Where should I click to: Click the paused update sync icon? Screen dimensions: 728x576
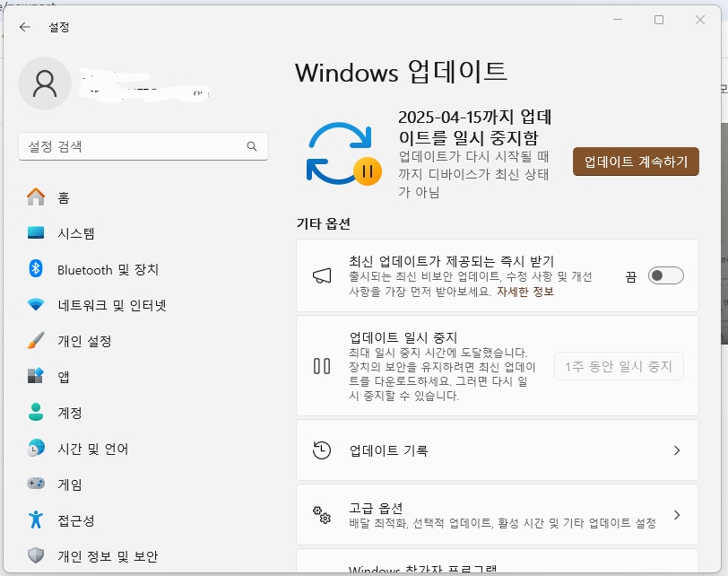coord(343,153)
